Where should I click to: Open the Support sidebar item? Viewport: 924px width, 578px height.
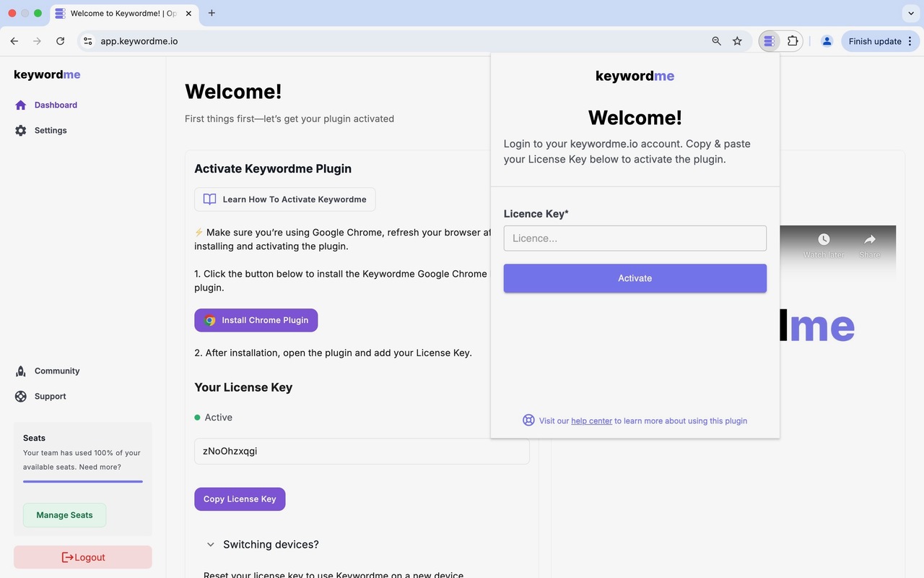click(x=50, y=397)
